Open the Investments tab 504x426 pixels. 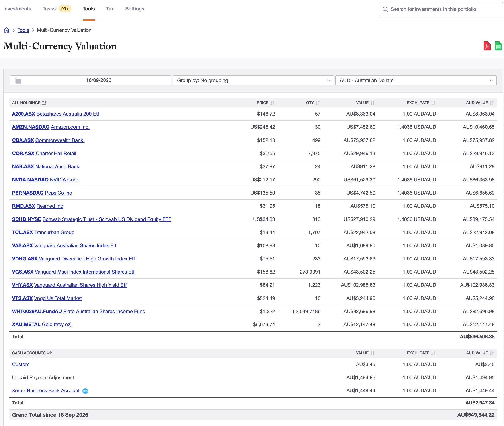click(x=17, y=9)
